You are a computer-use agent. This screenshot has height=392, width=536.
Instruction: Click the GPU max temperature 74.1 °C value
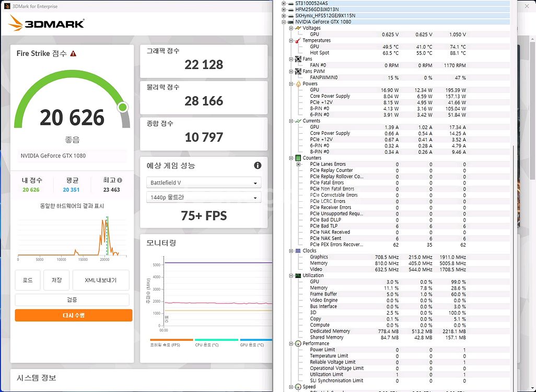(458, 47)
